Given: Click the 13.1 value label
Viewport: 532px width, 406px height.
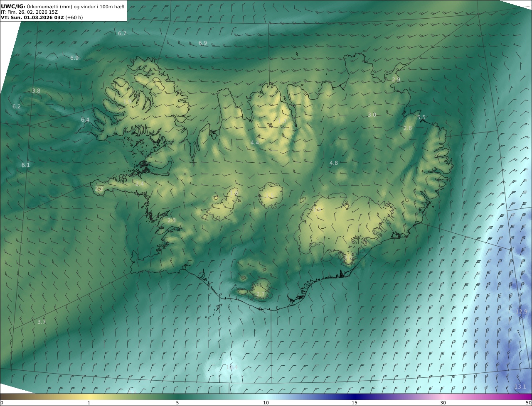Looking at the screenshot, I should click(520, 387).
